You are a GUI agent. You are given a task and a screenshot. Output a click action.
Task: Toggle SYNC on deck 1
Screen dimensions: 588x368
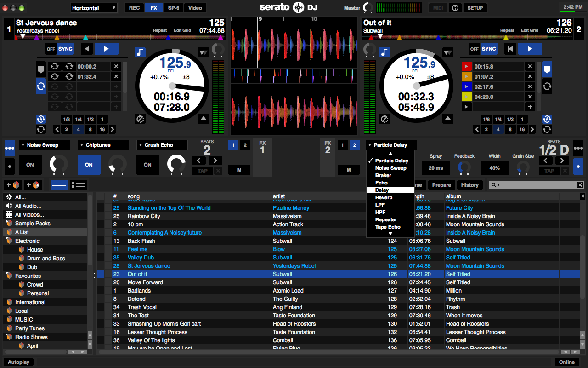point(65,49)
